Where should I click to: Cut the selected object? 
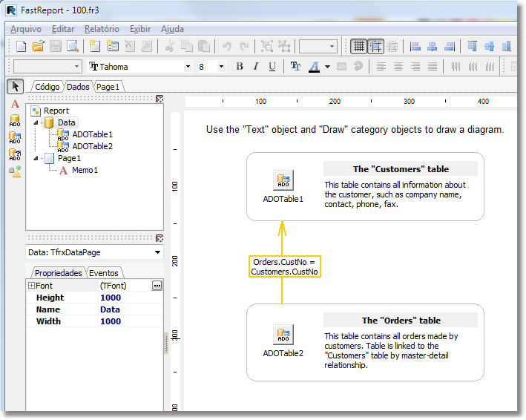pos(169,46)
